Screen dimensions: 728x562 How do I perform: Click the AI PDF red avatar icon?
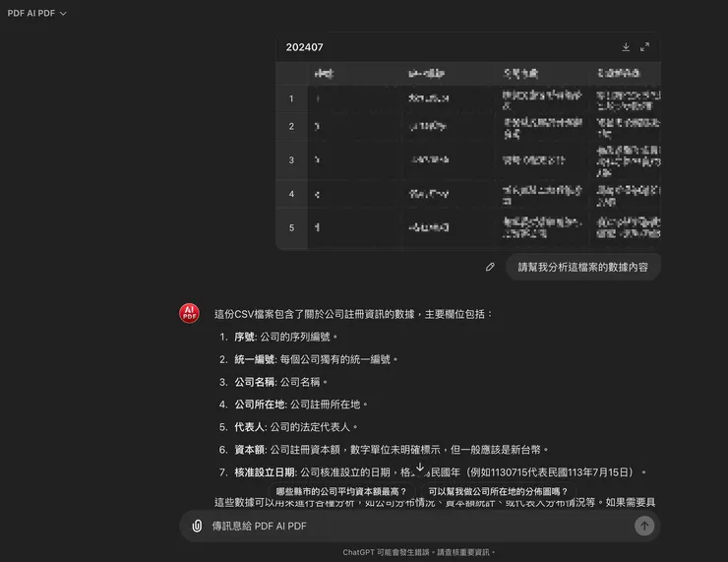pyautogui.click(x=190, y=314)
